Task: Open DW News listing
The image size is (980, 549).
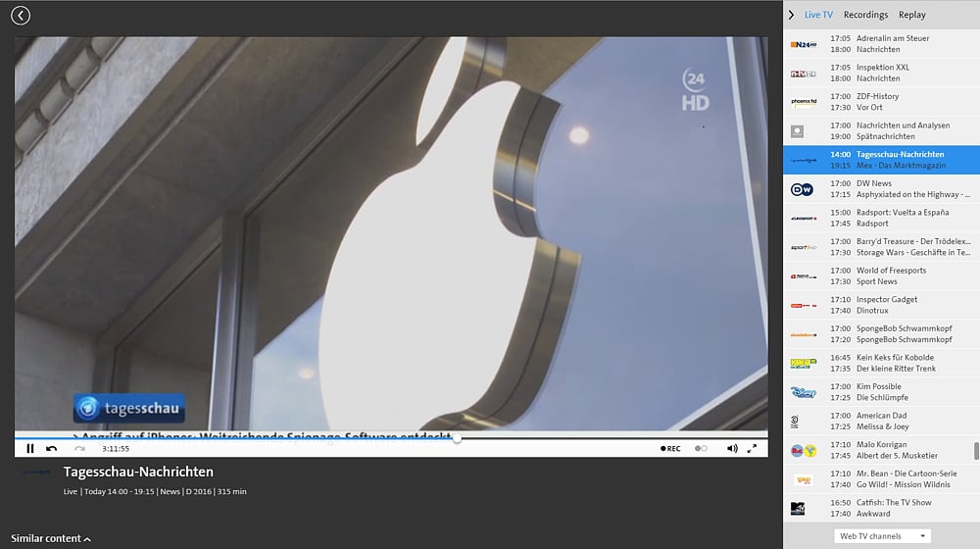Action: (874, 183)
